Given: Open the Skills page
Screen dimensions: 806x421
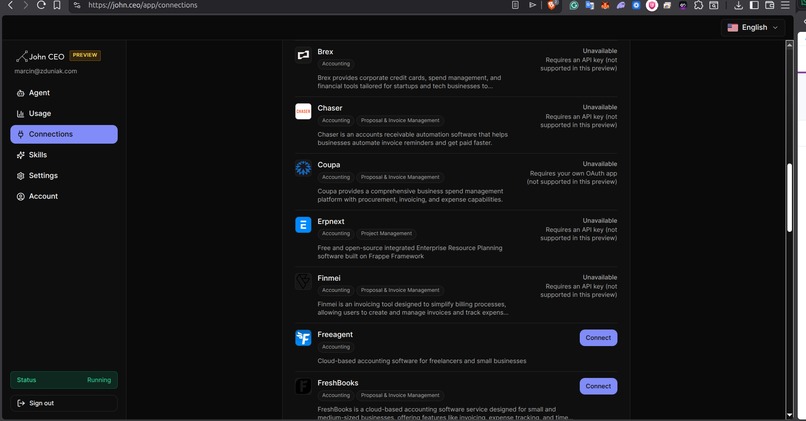Looking at the screenshot, I should [64, 155].
